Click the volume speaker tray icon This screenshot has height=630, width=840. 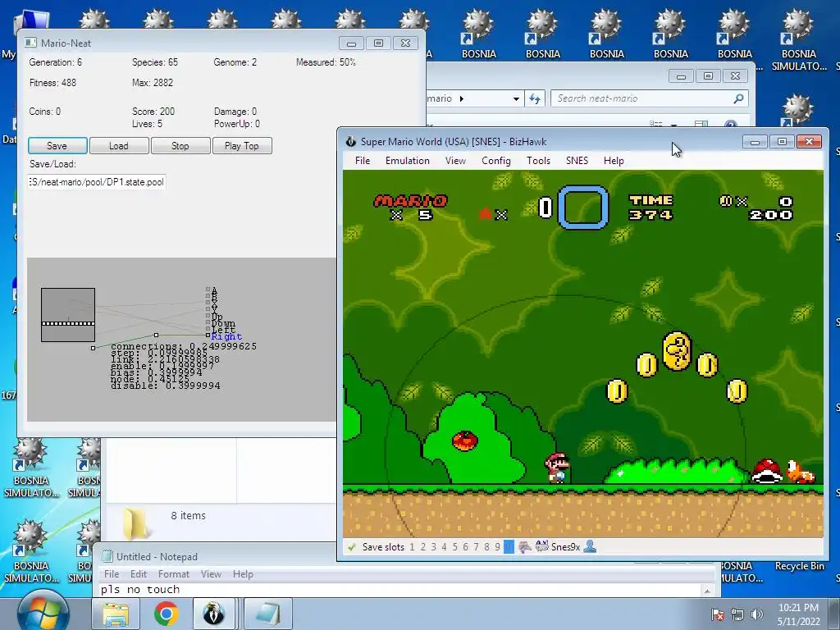click(757, 614)
